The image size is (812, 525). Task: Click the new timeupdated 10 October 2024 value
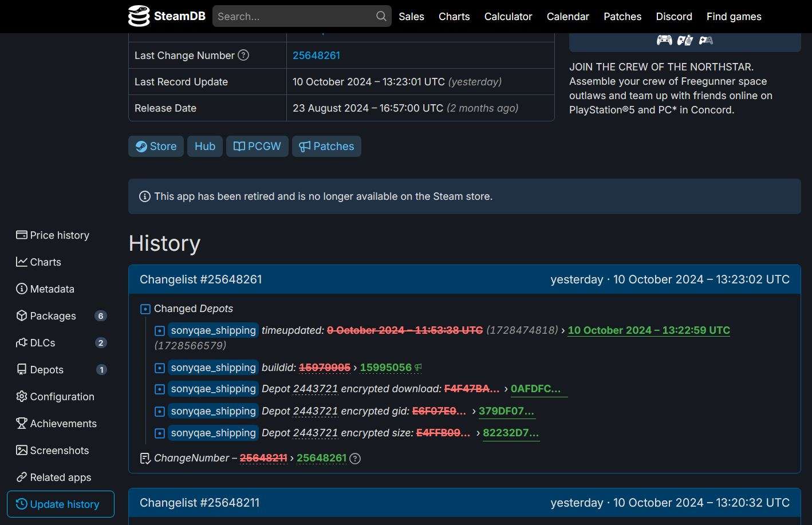[649, 330]
